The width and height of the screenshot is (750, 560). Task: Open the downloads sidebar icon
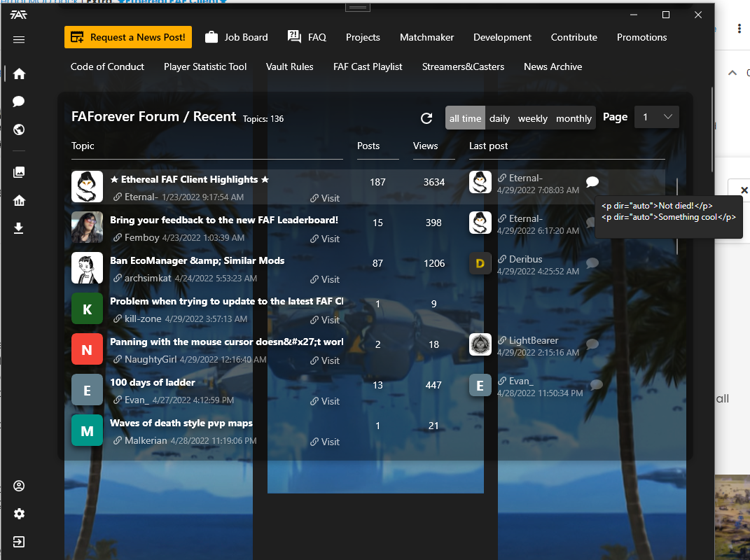(x=19, y=228)
